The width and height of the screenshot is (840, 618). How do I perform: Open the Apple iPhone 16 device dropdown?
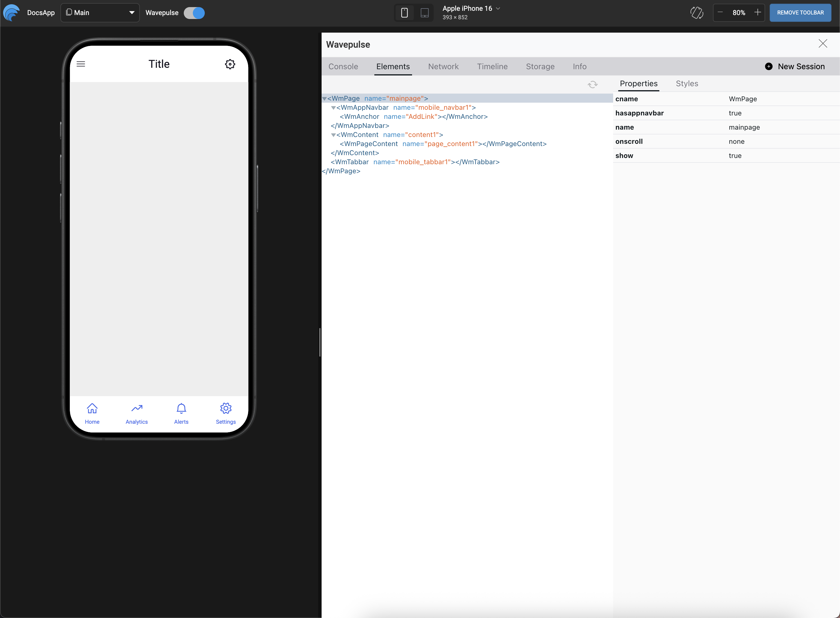tap(471, 9)
